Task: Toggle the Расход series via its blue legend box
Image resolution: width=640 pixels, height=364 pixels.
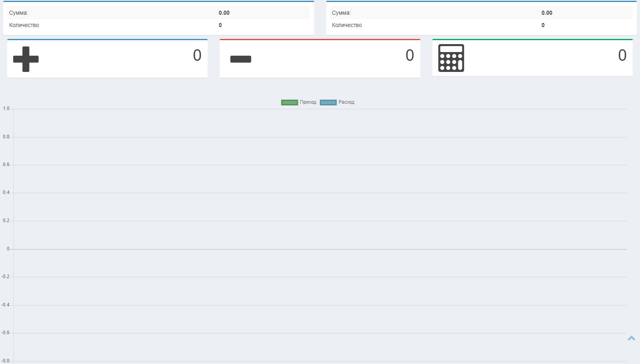Action: (328, 103)
